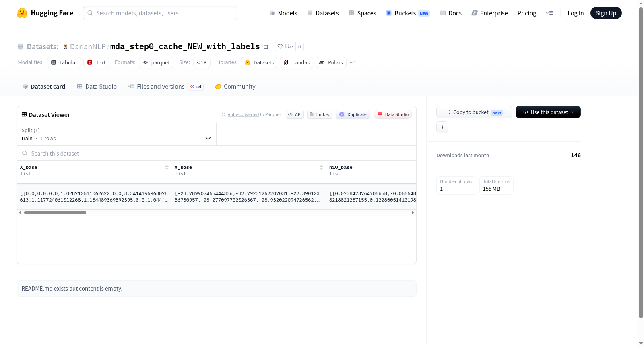644x347 pixels.
Task: Open the Split train dropdown
Action: click(116, 134)
